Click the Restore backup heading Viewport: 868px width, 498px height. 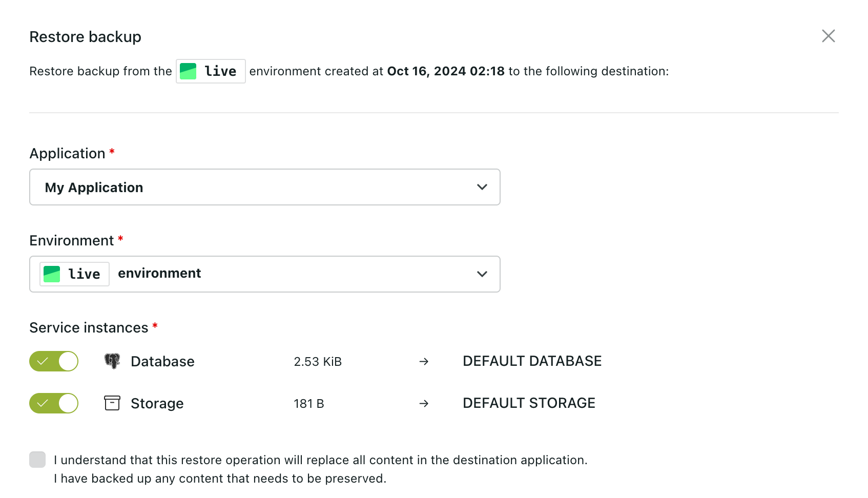(x=85, y=37)
